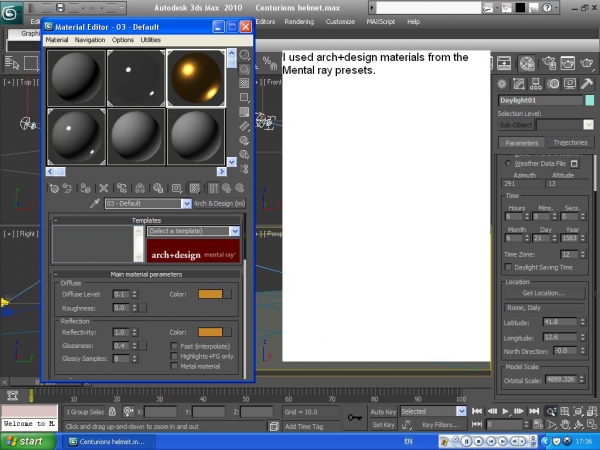Viewport: 600px width, 450px height.
Task: Enable Metal material checkbox
Action: tap(174, 366)
